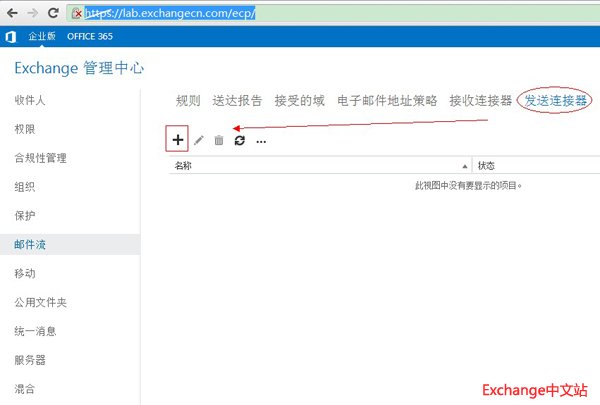Viewport: 600px width, 405px height.
Task: Select the 接受的域 tab
Action: pyautogui.click(x=300, y=101)
